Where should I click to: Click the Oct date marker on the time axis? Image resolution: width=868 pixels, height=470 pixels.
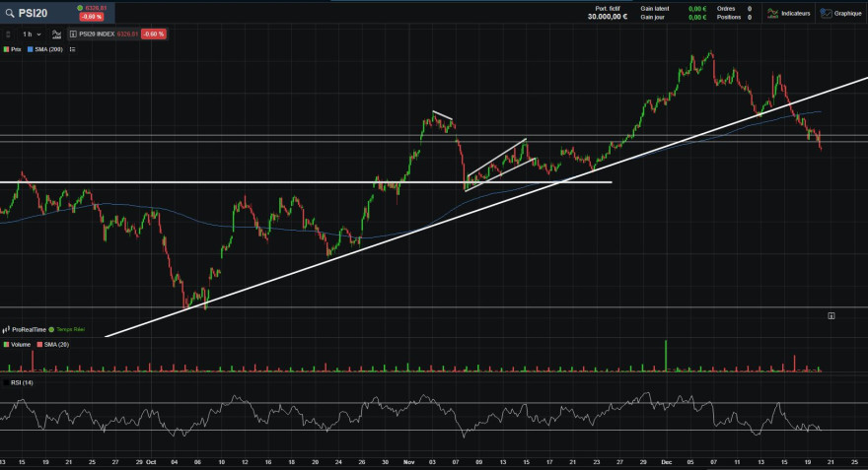click(151, 462)
